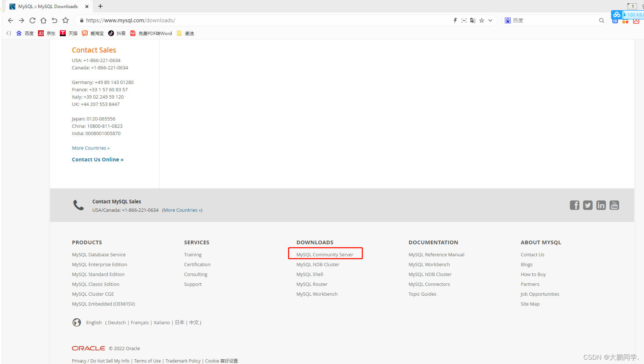Screen dimensions: 644x364
Task: Open the 抖音 bookmark
Action: (117, 33)
